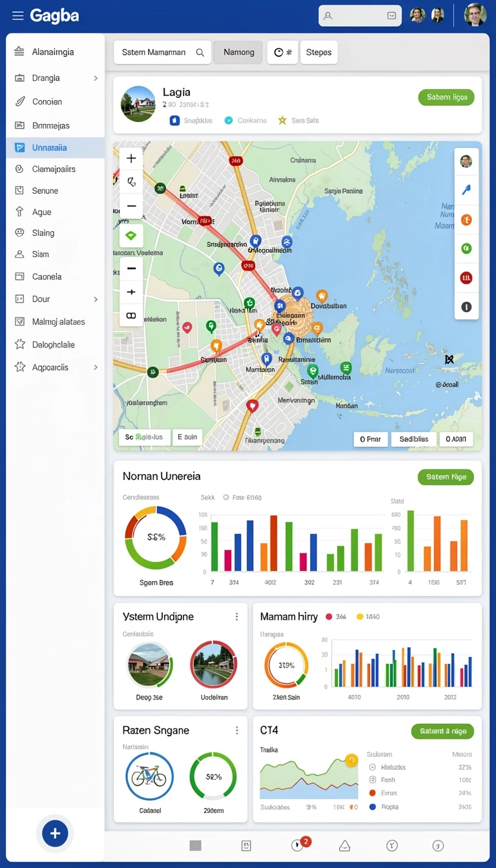Click the green Satem liga button
496x868 pixels.
[x=446, y=98]
